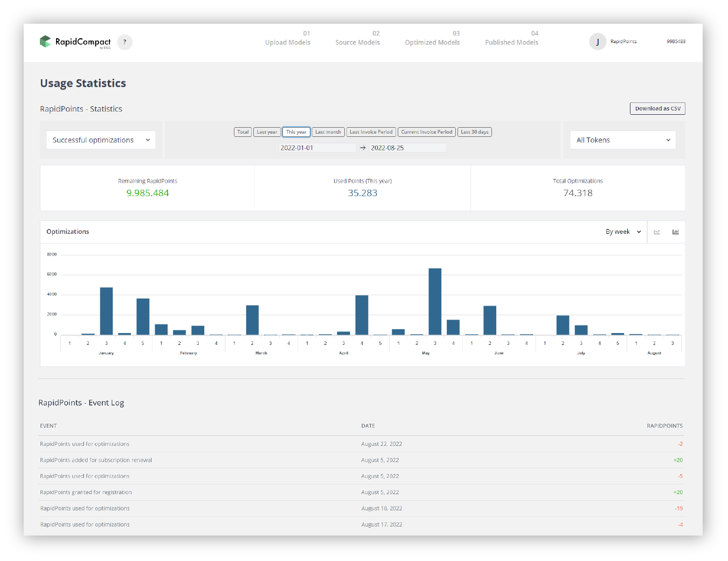Open the question mark help icon
728x561 pixels.
[x=124, y=42]
